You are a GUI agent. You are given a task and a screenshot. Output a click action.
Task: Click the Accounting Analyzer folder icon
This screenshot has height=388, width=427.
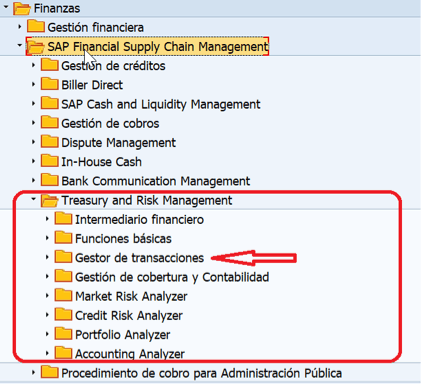tap(63, 353)
